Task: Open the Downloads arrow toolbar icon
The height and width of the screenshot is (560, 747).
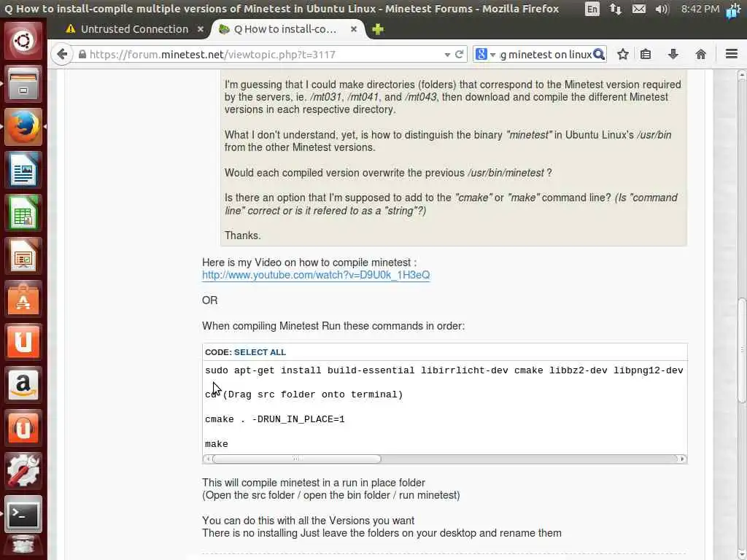Action: [673, 54]
